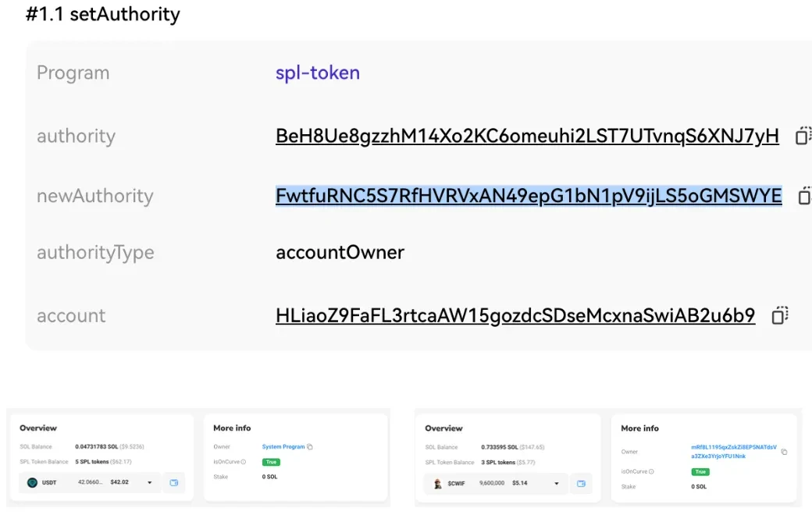Click green True badge in right panel
This screenshot has height=515, width=812.
(700, 472)
